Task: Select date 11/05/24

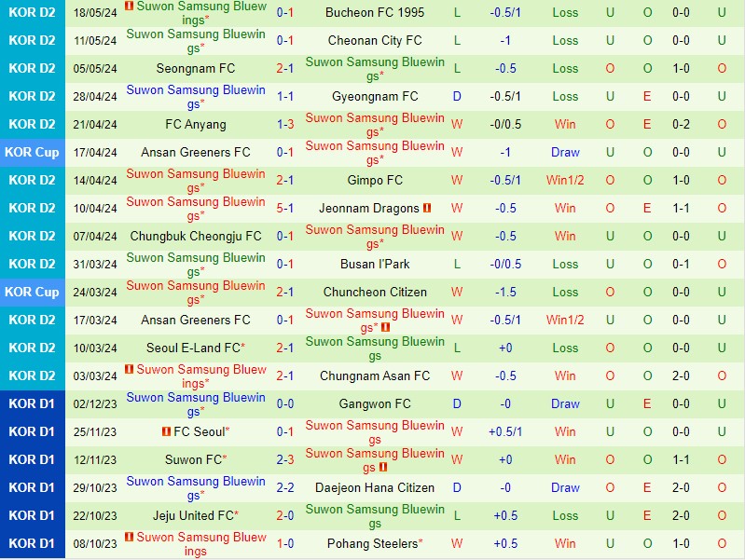Action: pos(95,40)
